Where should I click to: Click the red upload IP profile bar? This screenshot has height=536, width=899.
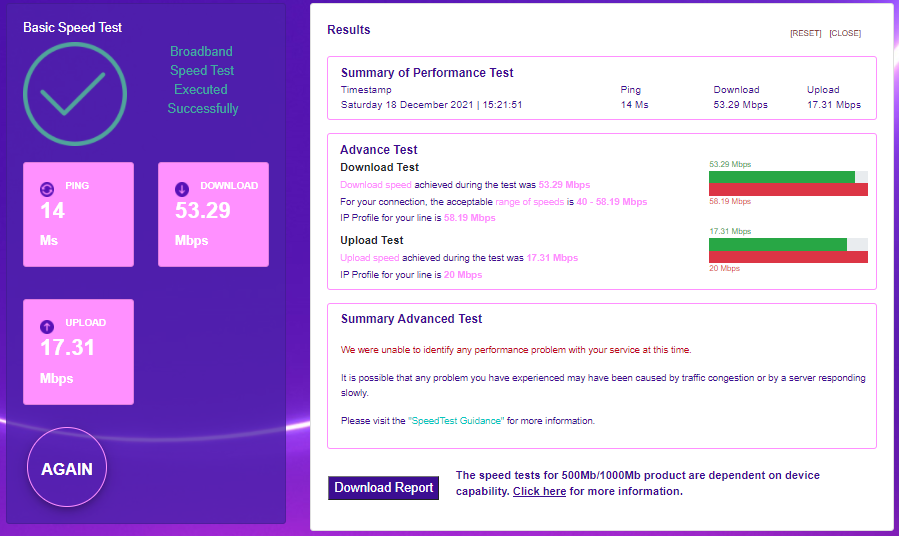pyautogui.click(x=787, y=257)
